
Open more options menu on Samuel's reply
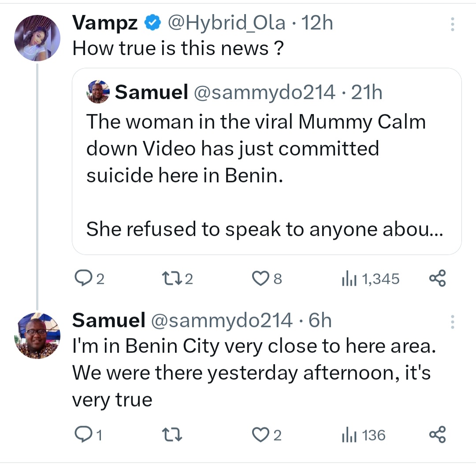coord(452,322)
